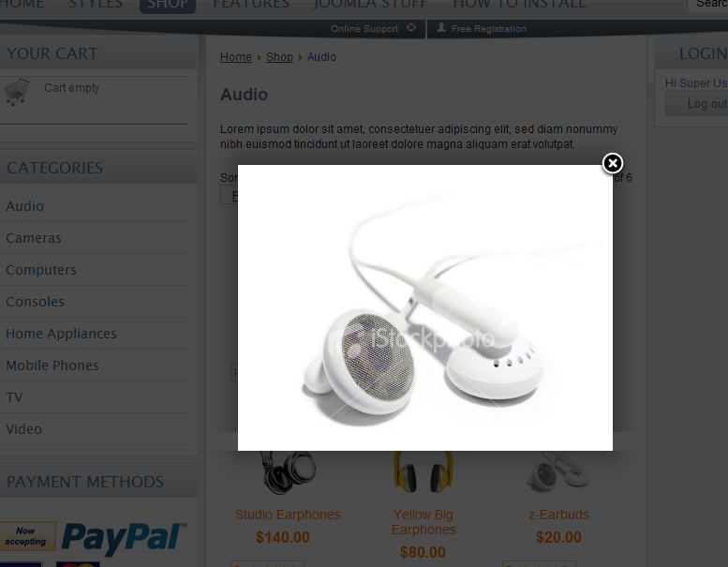Image resolution: width=728 pixels, height=567 pixels.
Task: Select the Home Appliances category
Action: click(x=61, y=334)
